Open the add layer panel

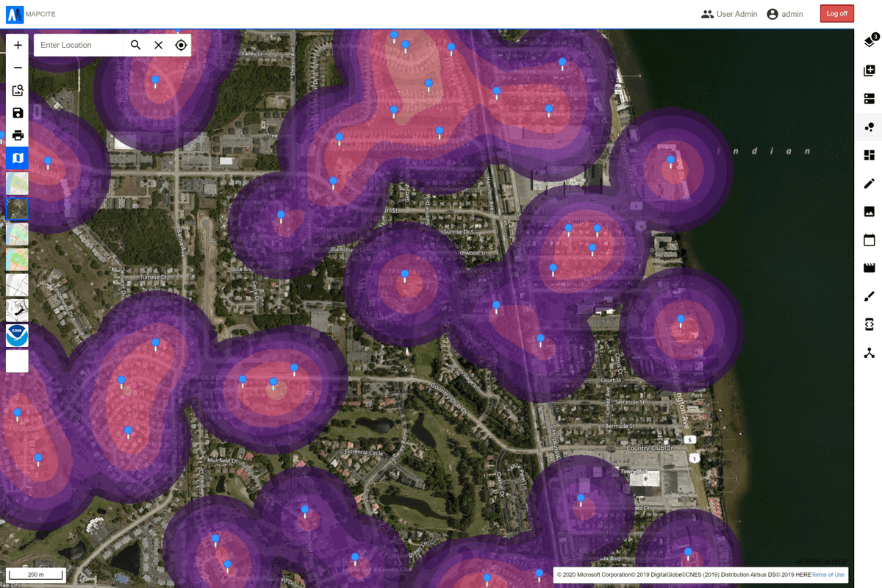pos(870,71)
